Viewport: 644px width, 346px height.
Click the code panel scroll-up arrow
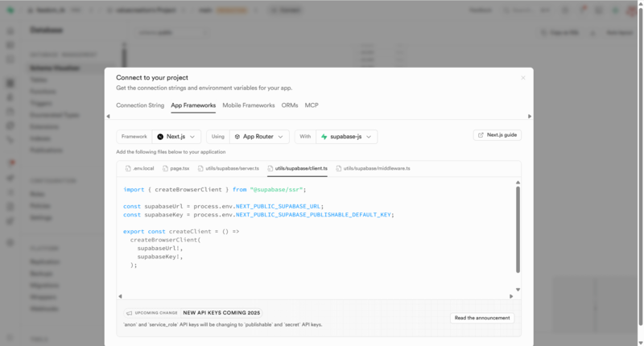coord(518,182)
